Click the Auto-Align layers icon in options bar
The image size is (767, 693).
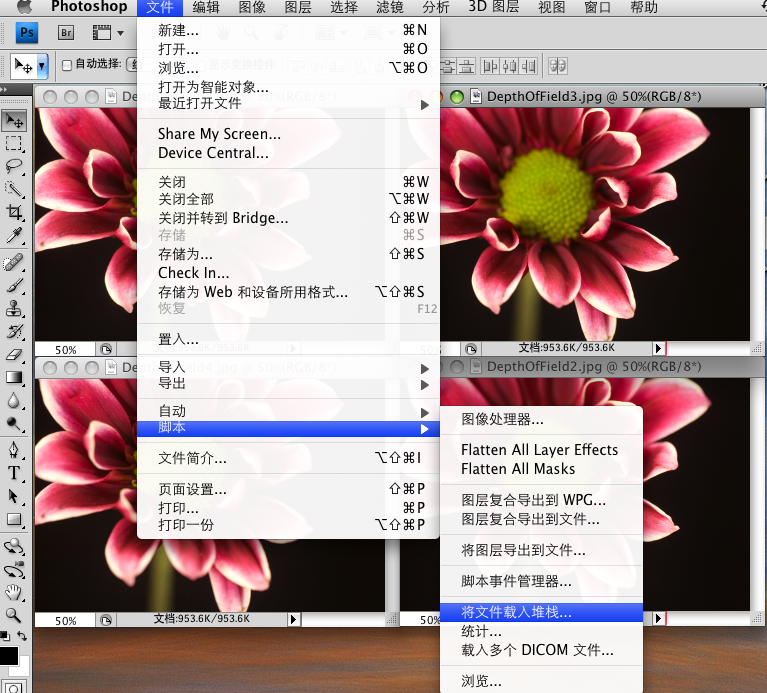pos(558,66)
